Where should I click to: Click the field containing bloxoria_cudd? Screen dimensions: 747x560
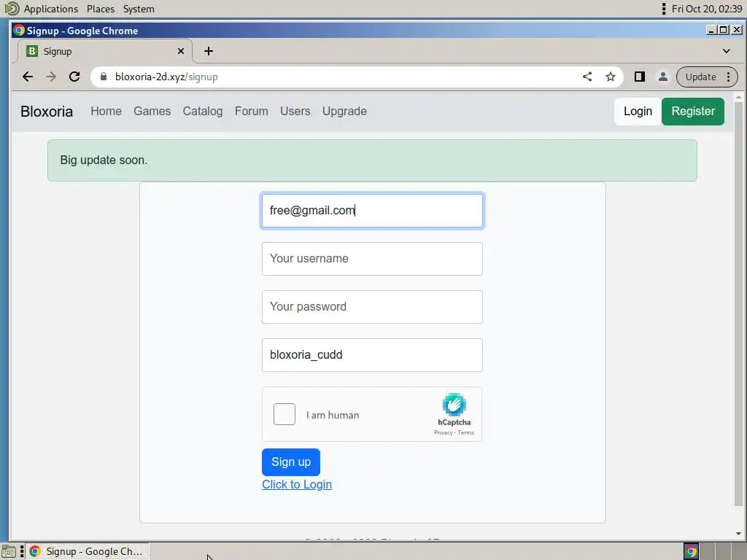tap(372, 355)
